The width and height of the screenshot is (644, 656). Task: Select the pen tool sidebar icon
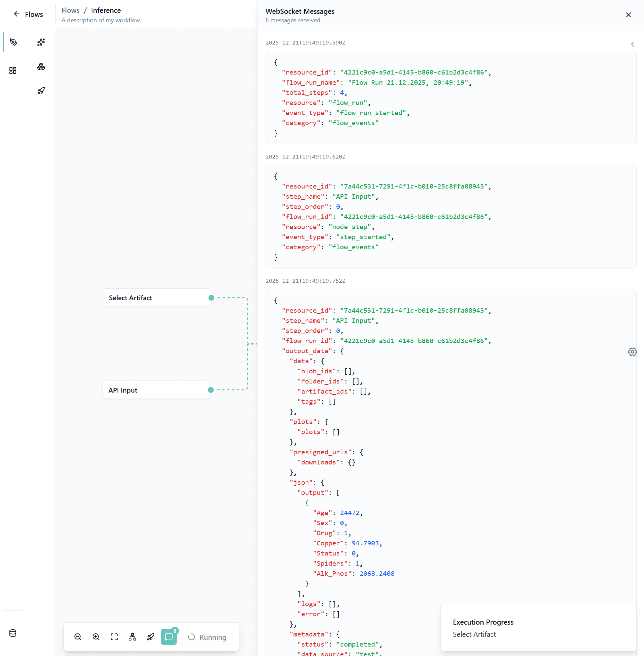pyautogui.click(x=13, y=42)
